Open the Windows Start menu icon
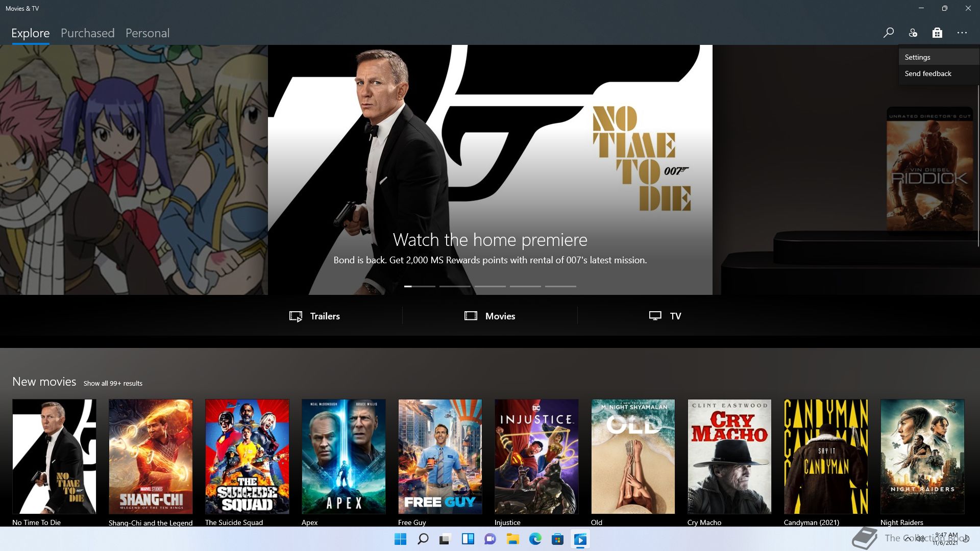 pos(401,539)
